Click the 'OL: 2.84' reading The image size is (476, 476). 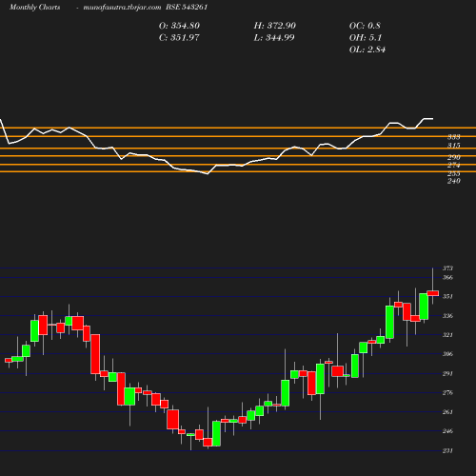[367, 50]
